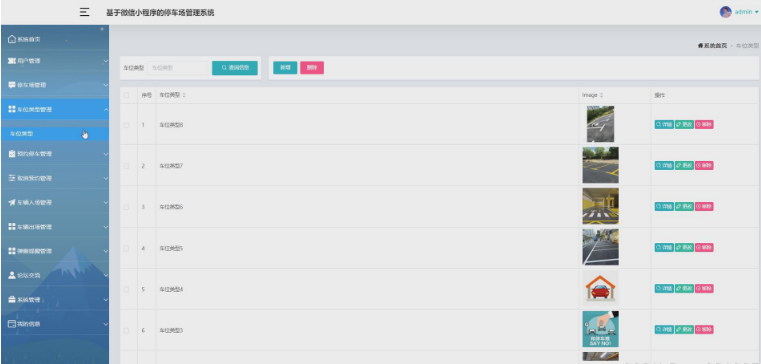Screen dimensions: 761x364
Task: Expand 预约停车管理 with its chevron arrow
Action: (x=105, y=154)
